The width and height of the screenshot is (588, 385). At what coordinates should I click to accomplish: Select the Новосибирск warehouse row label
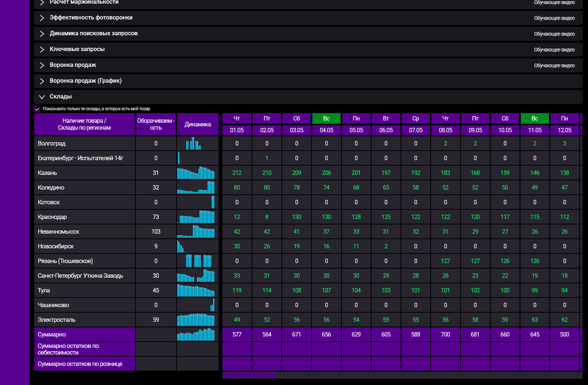point(85,246)
